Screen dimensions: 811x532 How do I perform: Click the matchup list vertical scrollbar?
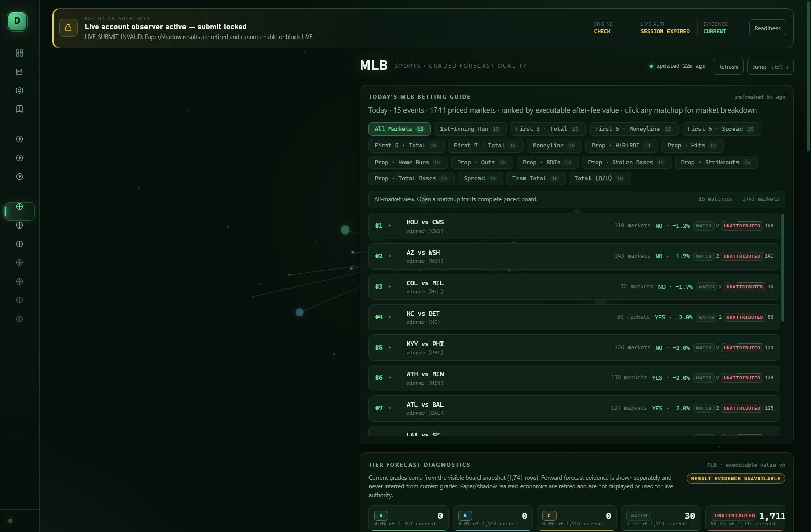point(783,268)
